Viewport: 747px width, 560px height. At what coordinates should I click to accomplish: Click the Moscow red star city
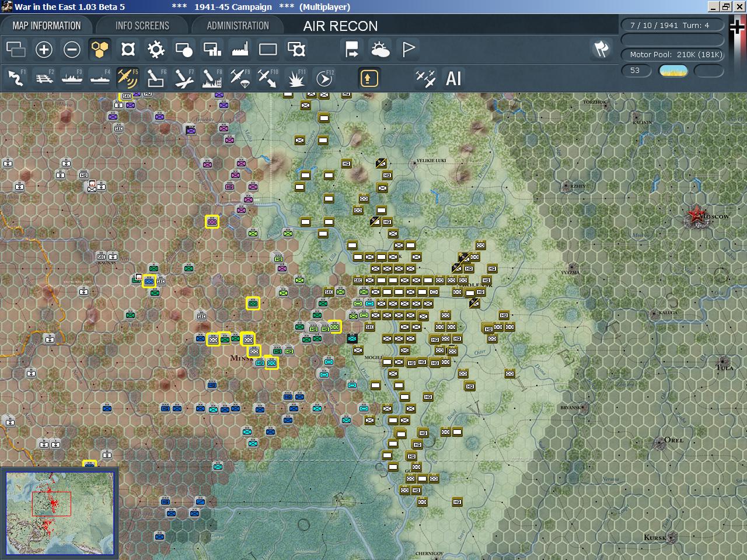click(695, 215)
